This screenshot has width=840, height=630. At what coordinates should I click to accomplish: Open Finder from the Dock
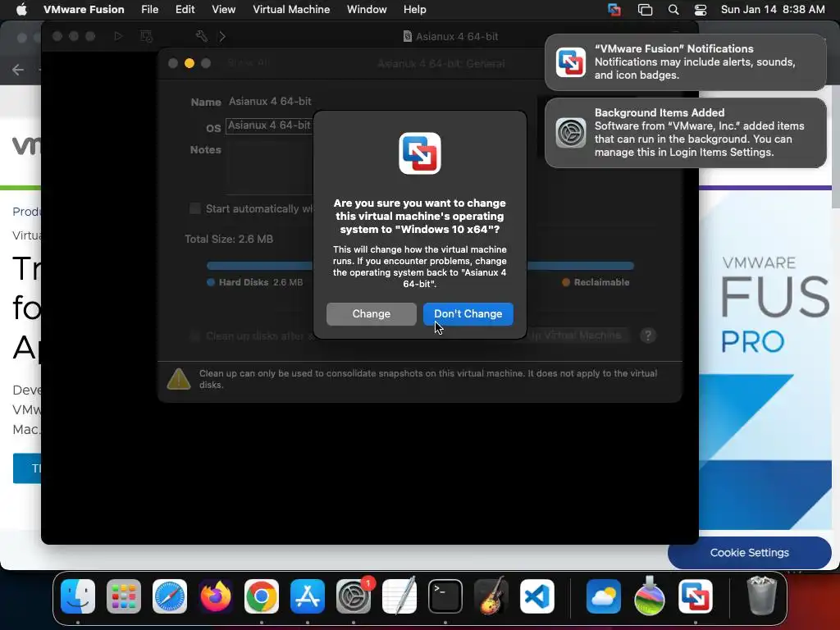pyautogui.click(x=78, y=596)
